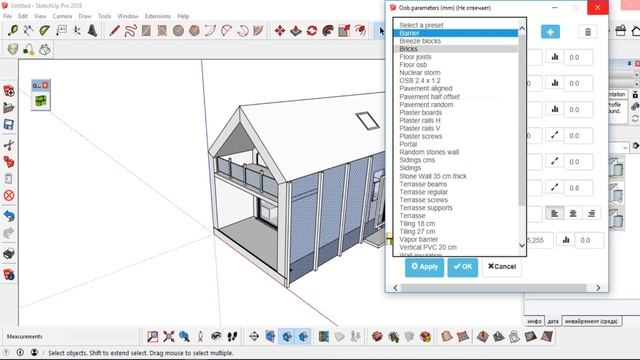The height and width of the screenshot is (360, 640).
Task: Select the Walk footprints tool
Action: 232,336
